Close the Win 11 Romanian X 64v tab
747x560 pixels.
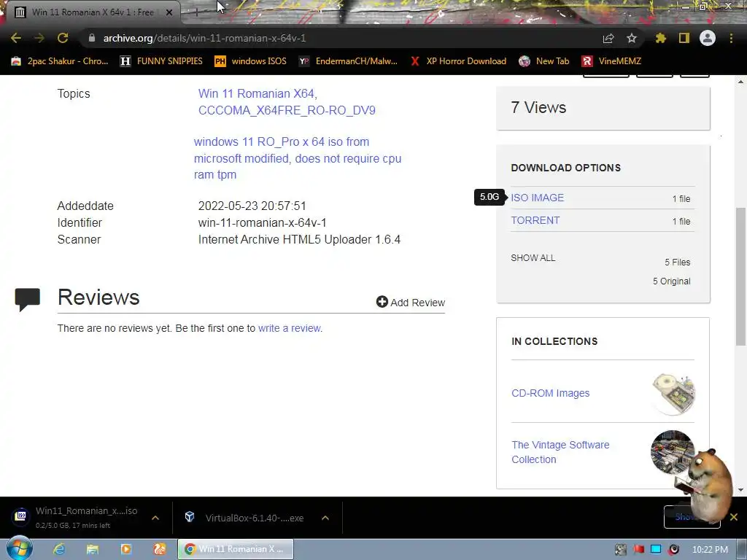169,12
